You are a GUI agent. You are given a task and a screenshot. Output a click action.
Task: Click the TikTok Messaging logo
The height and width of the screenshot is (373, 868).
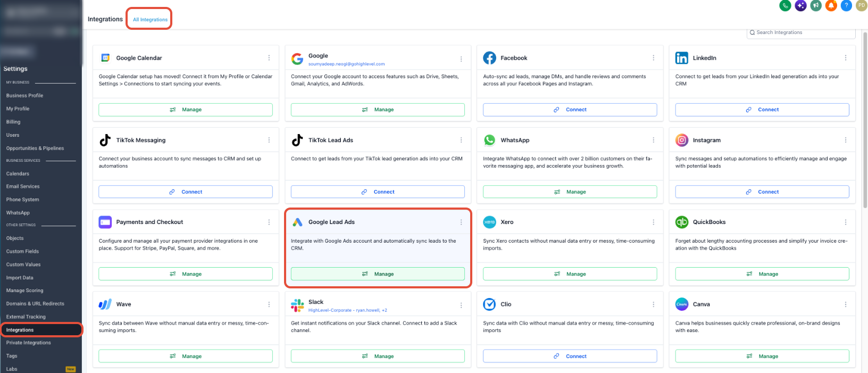pos(105,140)
